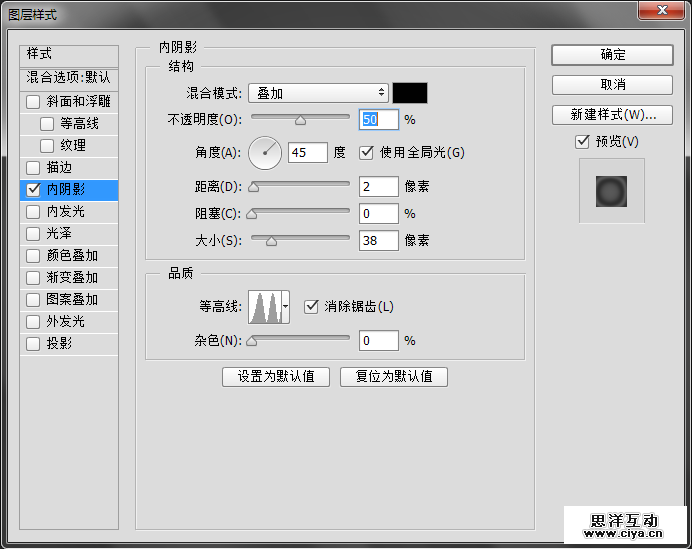Click the 确定 button

pyautogui.click(x=612, y=55)
